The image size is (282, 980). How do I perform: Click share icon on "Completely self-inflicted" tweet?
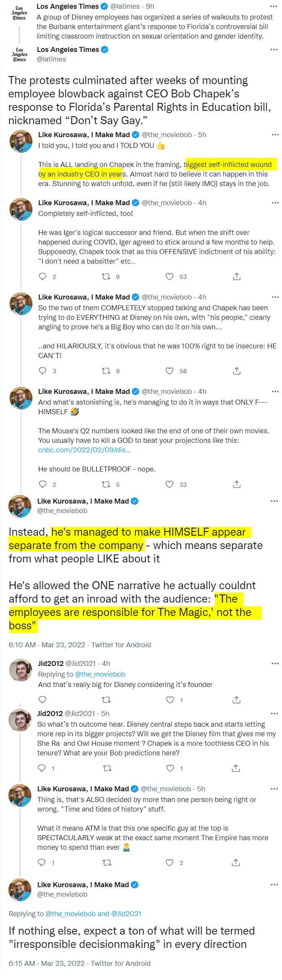coord(237,277)
